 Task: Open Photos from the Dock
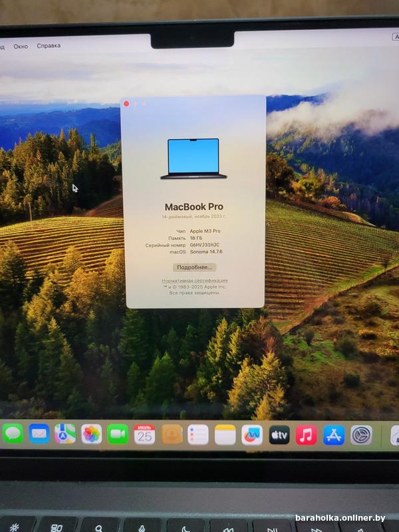92,434
